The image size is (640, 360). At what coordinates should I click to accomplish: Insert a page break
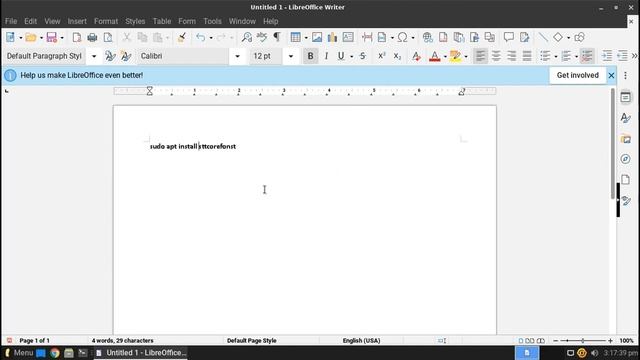pyautogui.click(x=367, y=38)
